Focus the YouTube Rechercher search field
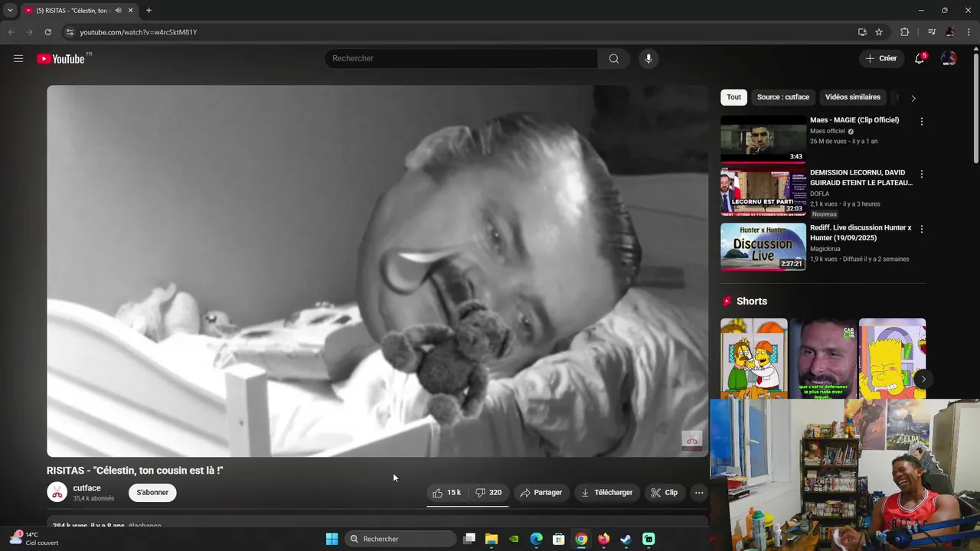Viewport: 980px width, 551px height. coord(461,58)
